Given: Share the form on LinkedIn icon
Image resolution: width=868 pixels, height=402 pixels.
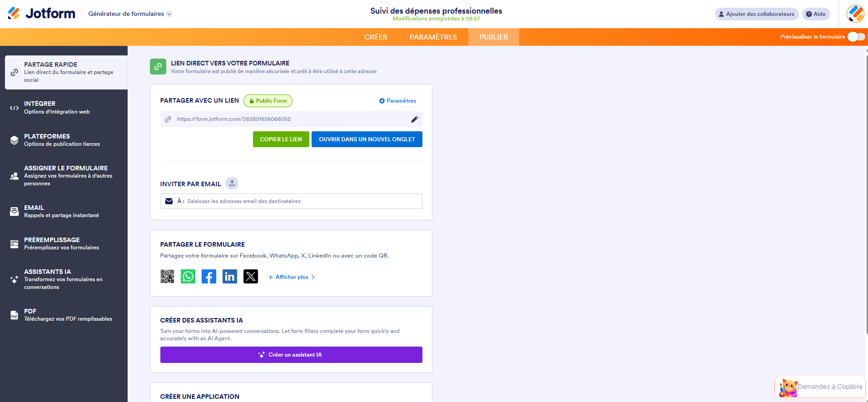Looking at the screenshot, I should point(230,276).
